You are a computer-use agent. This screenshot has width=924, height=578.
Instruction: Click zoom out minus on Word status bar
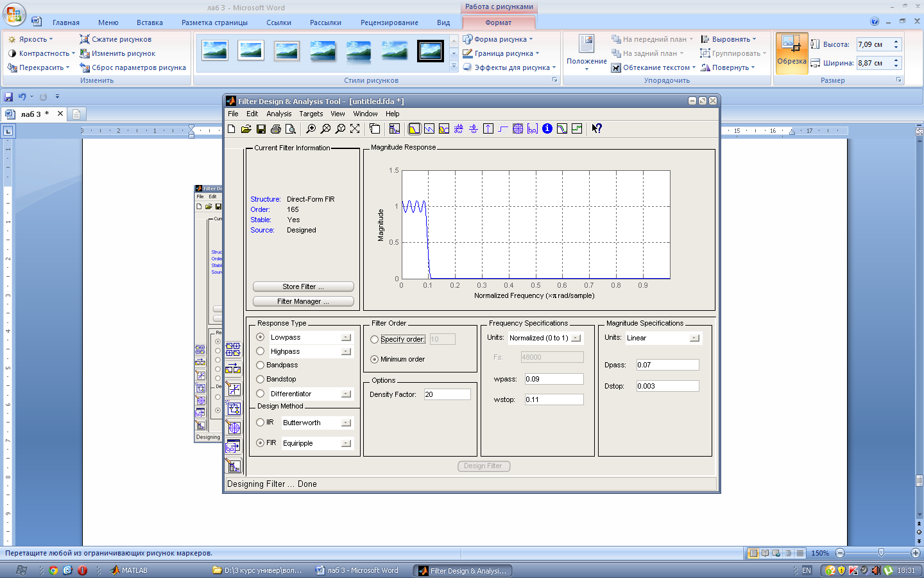tap(840, 553)
